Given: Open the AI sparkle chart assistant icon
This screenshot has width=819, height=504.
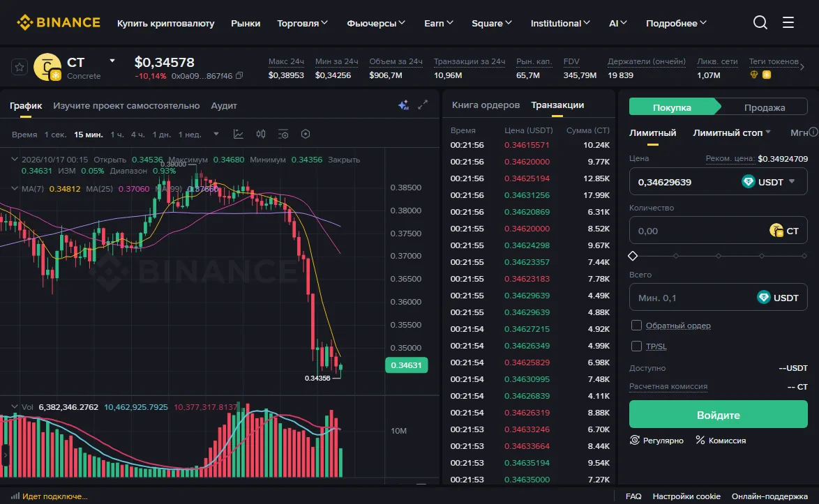Looking at the screenshot, I should (x=403, y=105).
